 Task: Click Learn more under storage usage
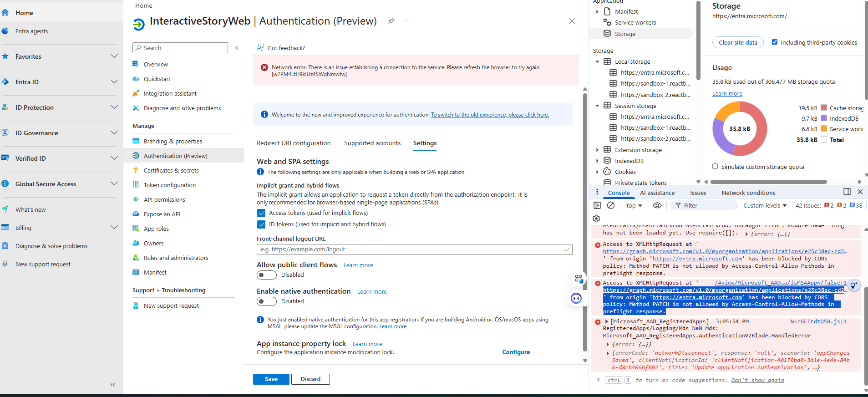727,93
